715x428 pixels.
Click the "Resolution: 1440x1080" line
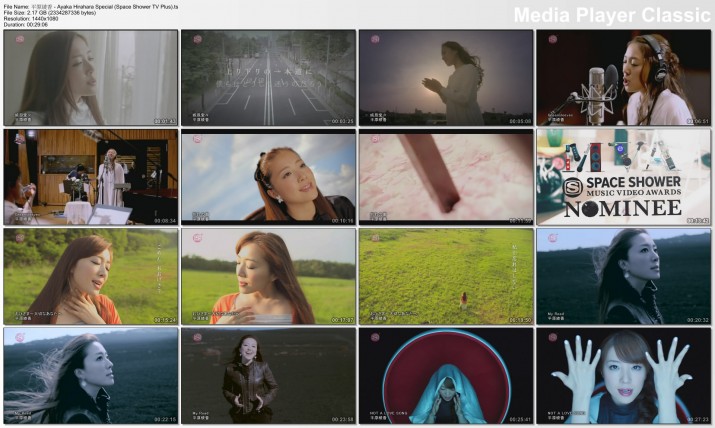pos(31,19)
